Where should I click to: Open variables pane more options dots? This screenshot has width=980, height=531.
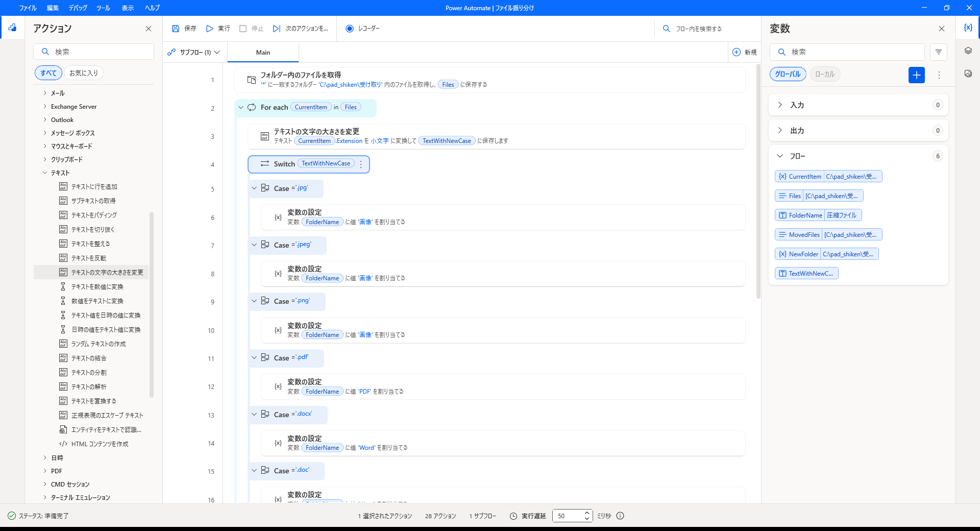click(x=939, y=75)
